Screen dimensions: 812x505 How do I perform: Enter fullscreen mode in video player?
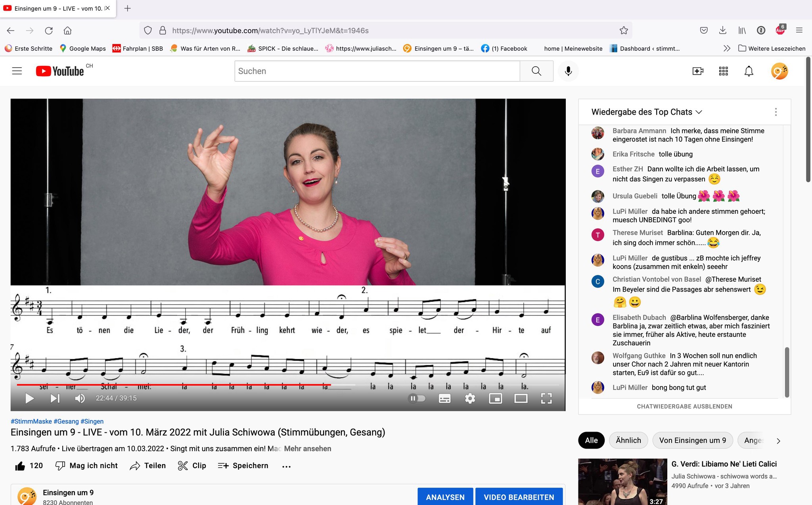point(546,398)
